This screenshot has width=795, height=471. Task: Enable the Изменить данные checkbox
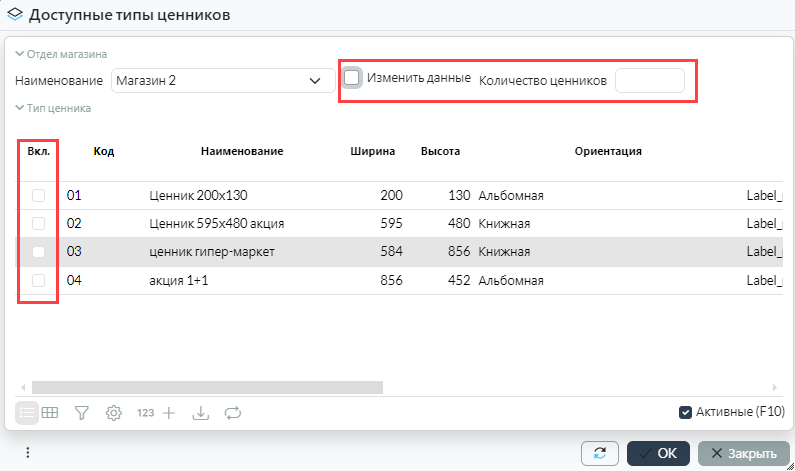352,78
